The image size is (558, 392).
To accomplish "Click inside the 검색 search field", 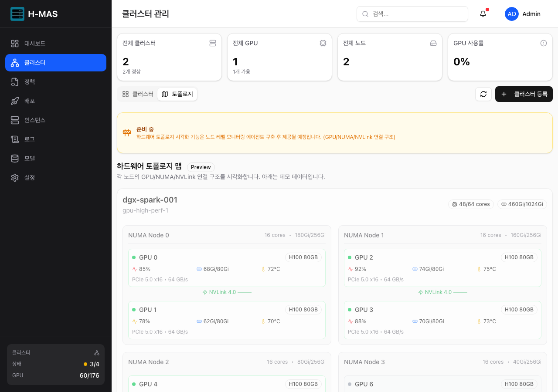I will coord(412,14).
